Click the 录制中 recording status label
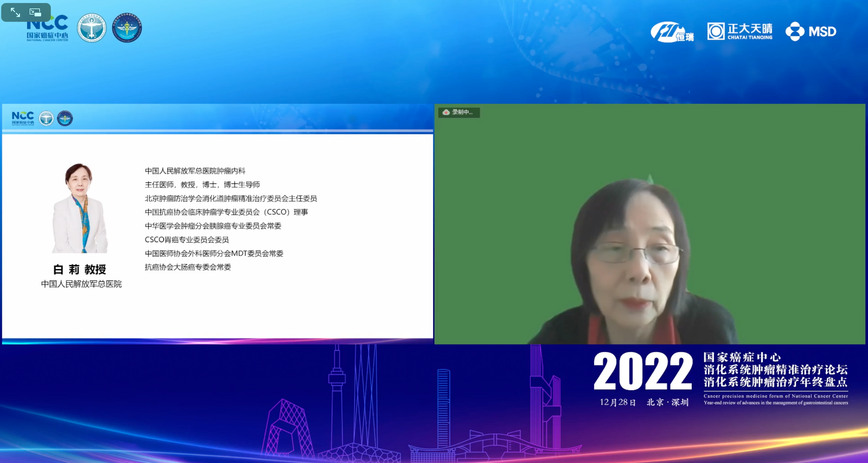 (x=462, y=112)
